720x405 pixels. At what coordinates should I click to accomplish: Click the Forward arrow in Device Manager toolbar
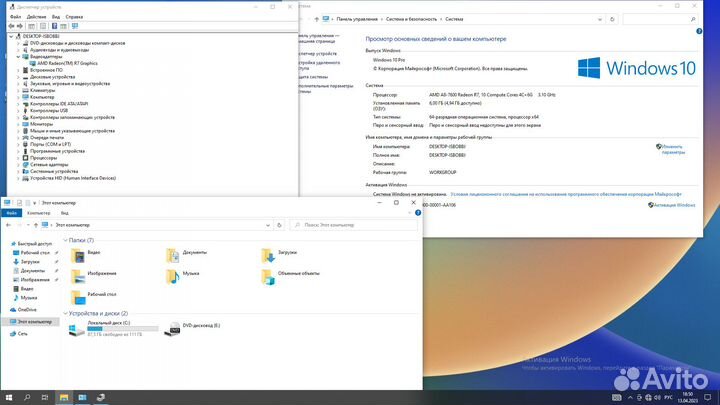[x=20, y=26]
